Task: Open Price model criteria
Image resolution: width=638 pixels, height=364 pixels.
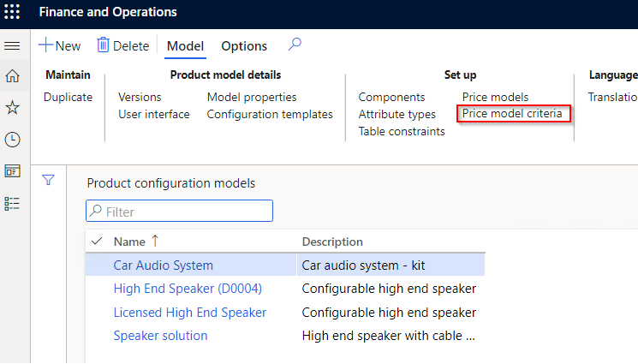Action: point(512,114)
